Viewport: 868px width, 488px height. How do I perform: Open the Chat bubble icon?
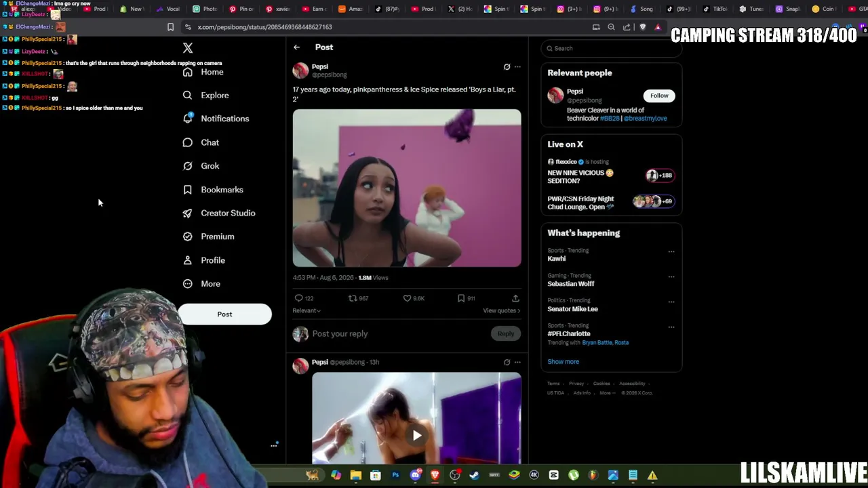(188, 142)
